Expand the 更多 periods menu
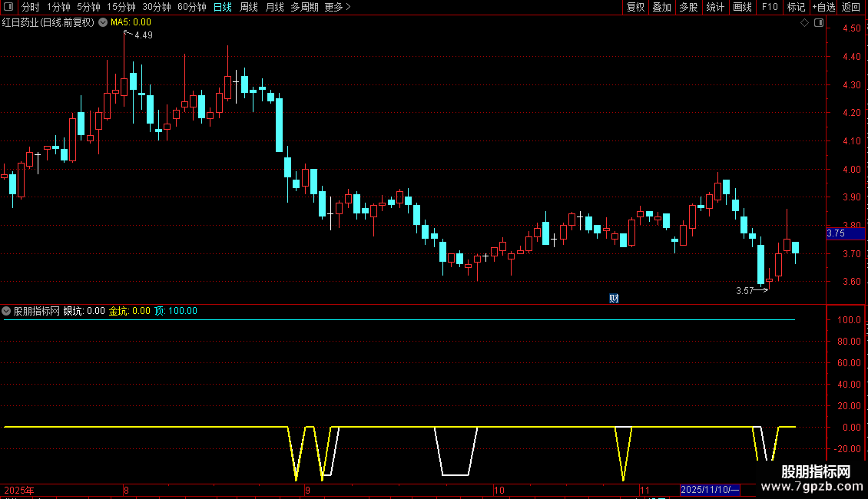Viewport: 868px width, 499px height. tap(338, 7)
